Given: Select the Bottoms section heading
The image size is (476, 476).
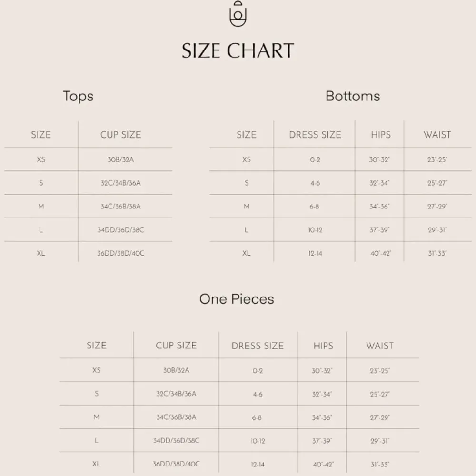Looking at the screenshot, I should (353, 96).
